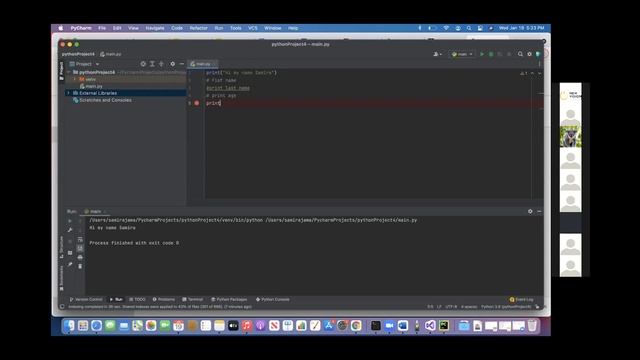Click the pythonProject4 breadcrumb in navigation bar

pyautogui.click(x=78, y=54)
